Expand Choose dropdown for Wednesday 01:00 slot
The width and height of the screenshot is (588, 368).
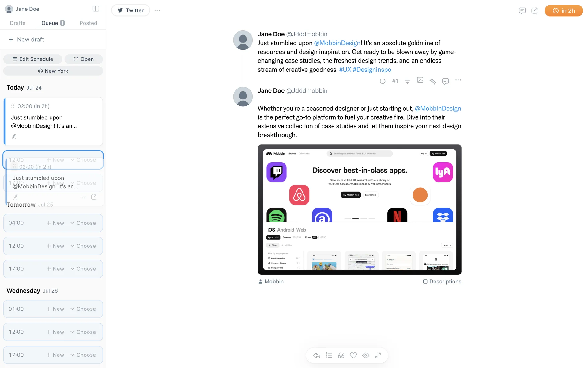coord(83,309)
